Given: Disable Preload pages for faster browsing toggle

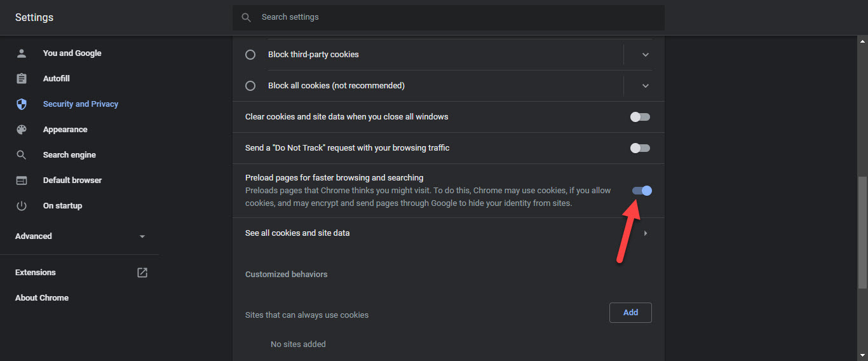Looking at the screenshot, I should [642, 191].
